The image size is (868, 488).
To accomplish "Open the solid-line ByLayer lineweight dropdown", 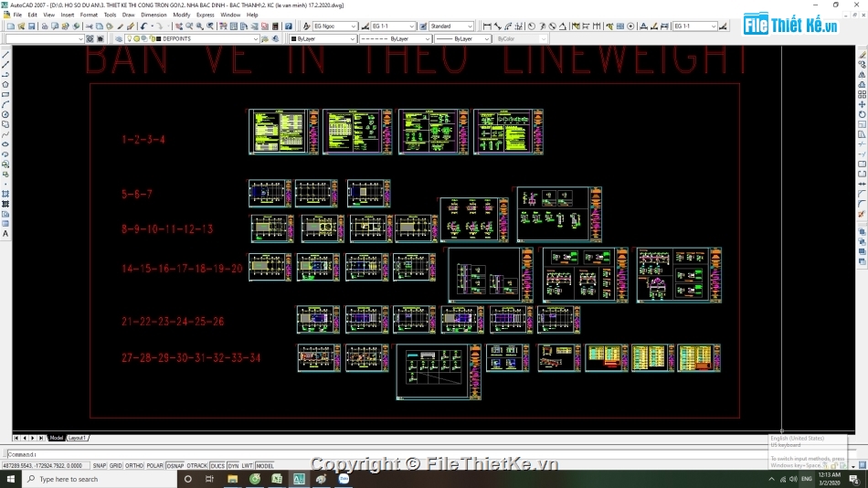I will coord(462,38).
